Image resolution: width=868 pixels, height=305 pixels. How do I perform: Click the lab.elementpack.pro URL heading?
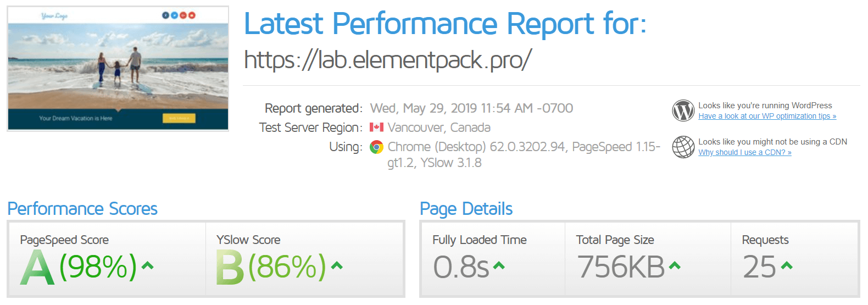[387, 60]
